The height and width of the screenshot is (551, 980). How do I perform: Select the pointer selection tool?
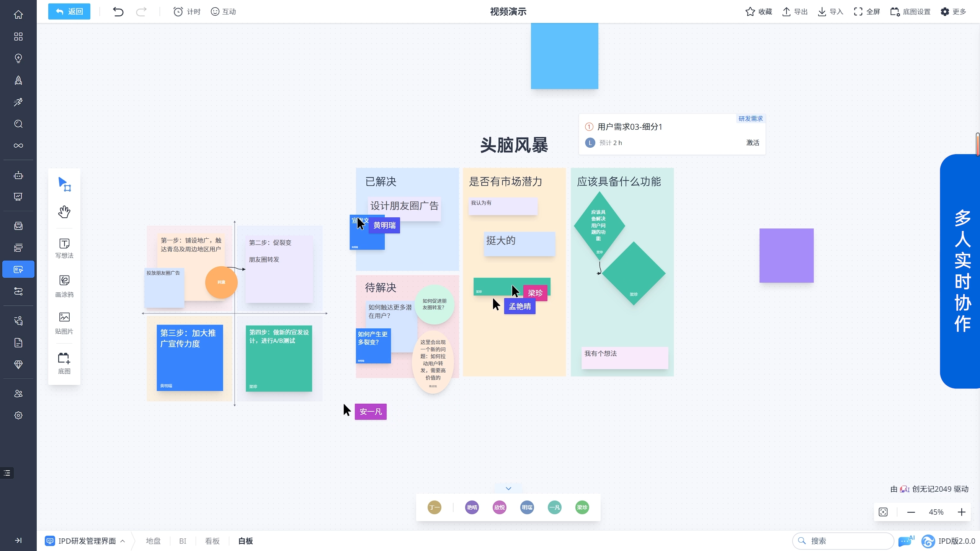tap(64, 184)
